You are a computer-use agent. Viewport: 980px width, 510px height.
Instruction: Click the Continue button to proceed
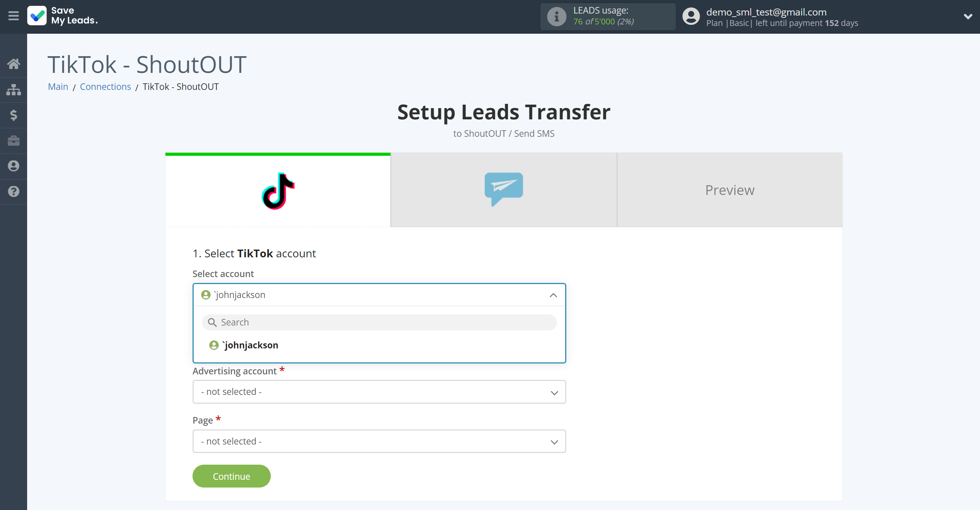click(x=231, y=476)
